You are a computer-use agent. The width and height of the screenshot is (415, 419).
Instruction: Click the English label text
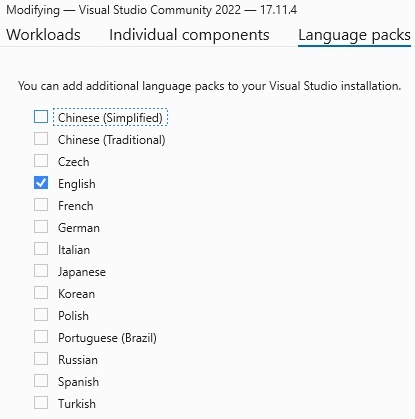77,184
